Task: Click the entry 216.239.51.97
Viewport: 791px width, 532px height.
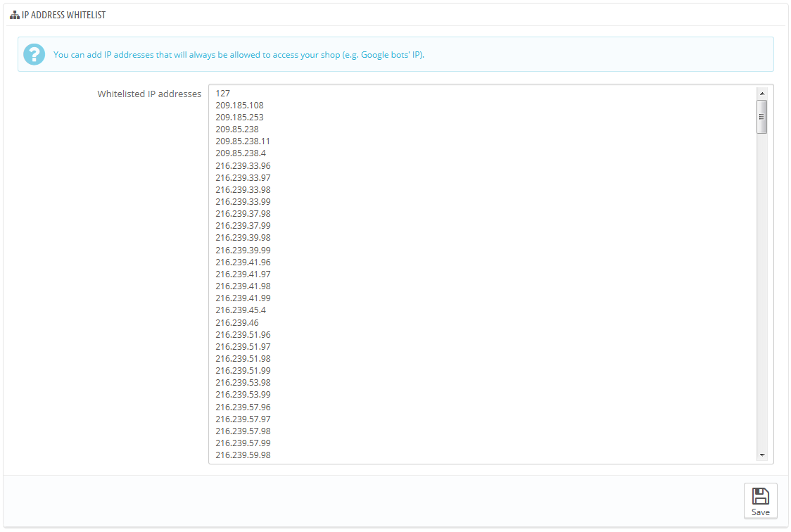Action: tap(243, 347)
